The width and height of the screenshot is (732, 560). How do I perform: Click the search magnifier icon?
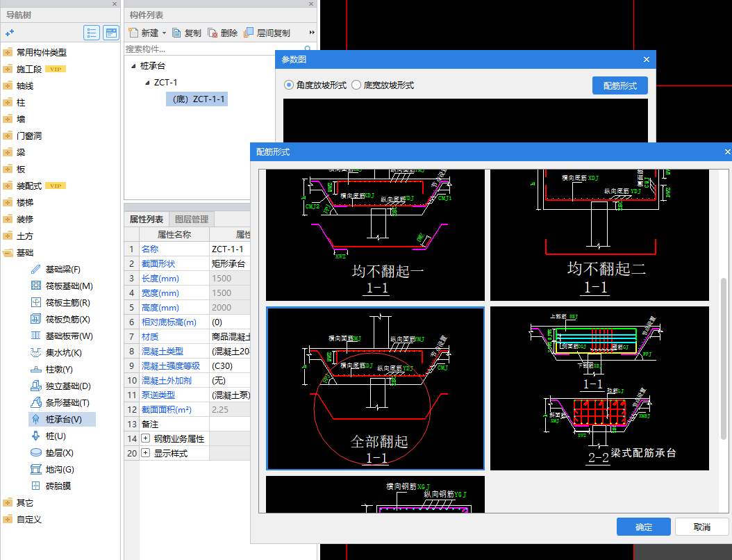coord(308,49)
